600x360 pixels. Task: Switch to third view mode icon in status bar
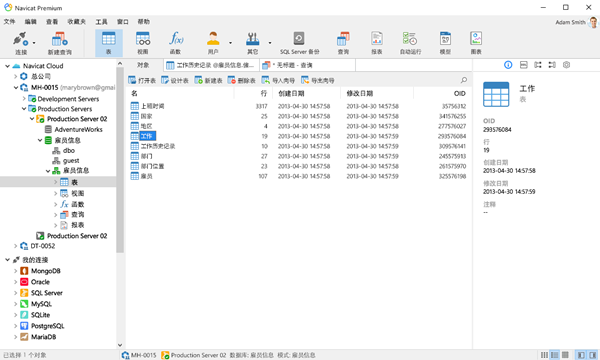(565, 355)
